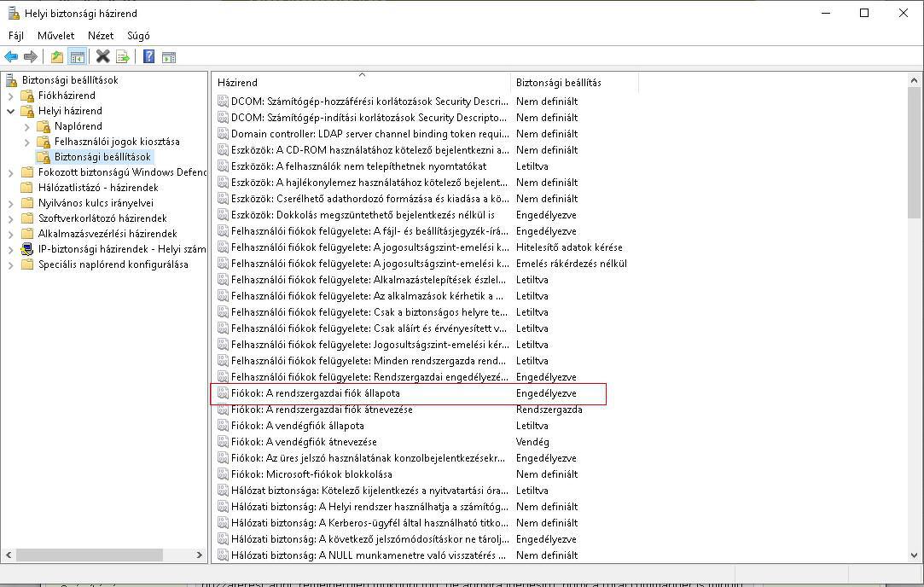Click the policy icon of Domain controller: LDAP row
This screenshot has width=924, height=587.
[223, 134]
